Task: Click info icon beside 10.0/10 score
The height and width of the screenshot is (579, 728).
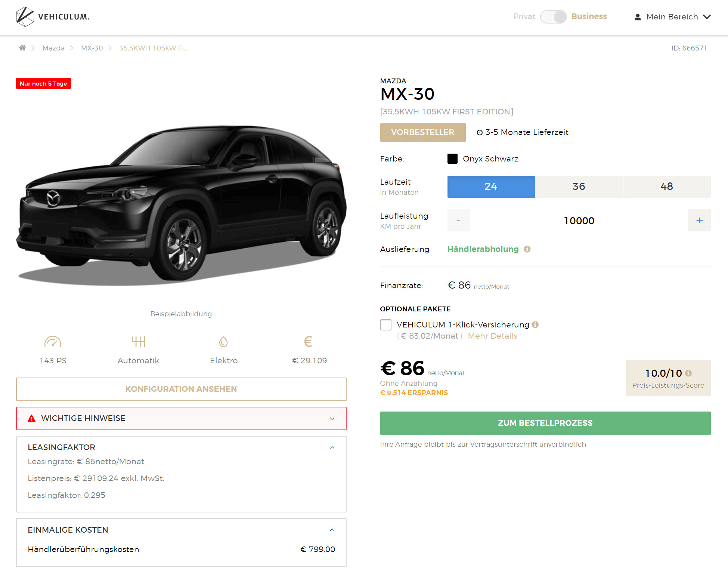Action: coord(688,373)
